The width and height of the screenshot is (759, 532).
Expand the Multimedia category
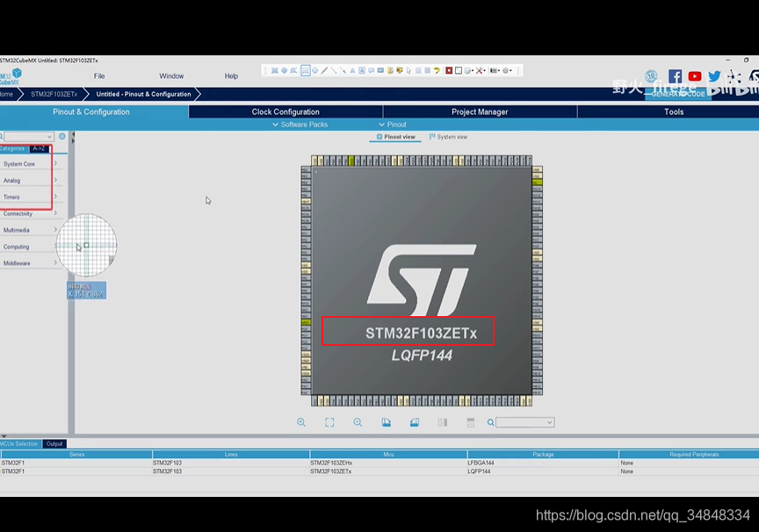tap(29, 230)
